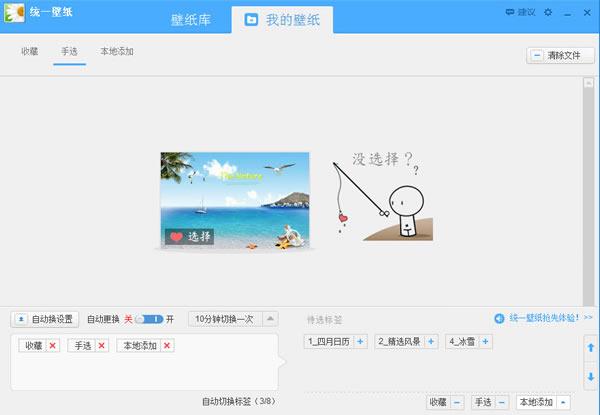Add the 2_精选风景 tag using plus
This screenshot has height=415, width=600.
(x=431, y=342)
